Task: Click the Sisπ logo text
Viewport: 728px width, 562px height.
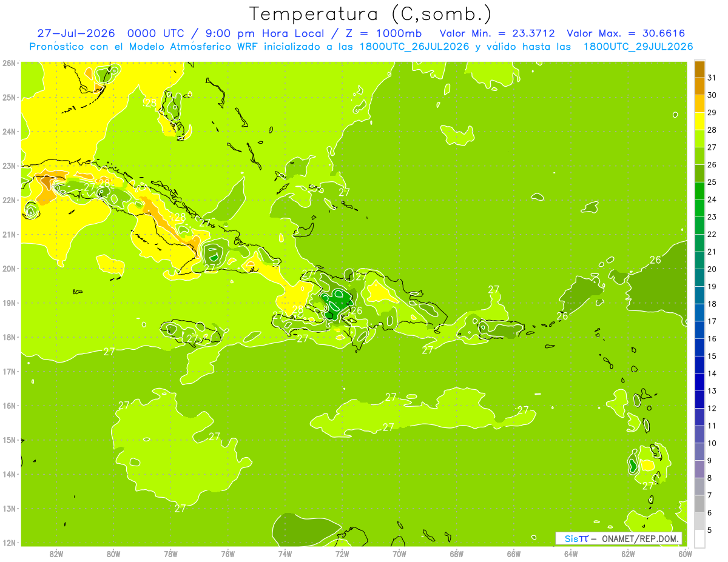Action: coord(576,538)
